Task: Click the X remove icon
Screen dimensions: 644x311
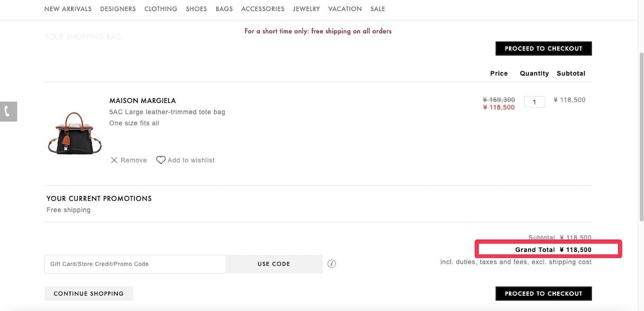Action: (x=114, y=160)
